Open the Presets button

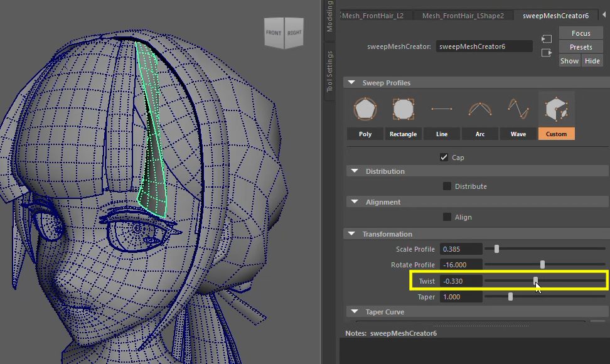click(581, 47)
